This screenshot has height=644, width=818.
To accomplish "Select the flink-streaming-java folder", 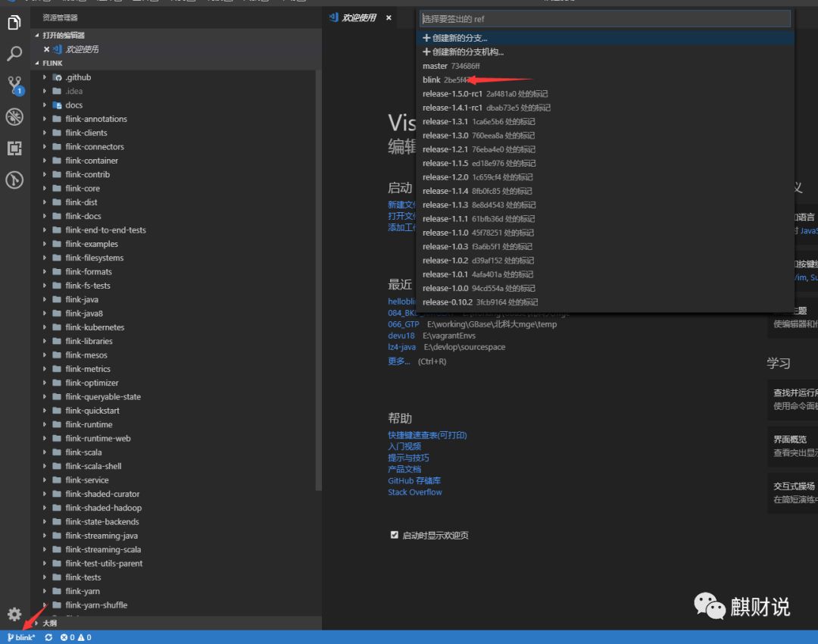I will pyautogui.click(x=101, y=536).
